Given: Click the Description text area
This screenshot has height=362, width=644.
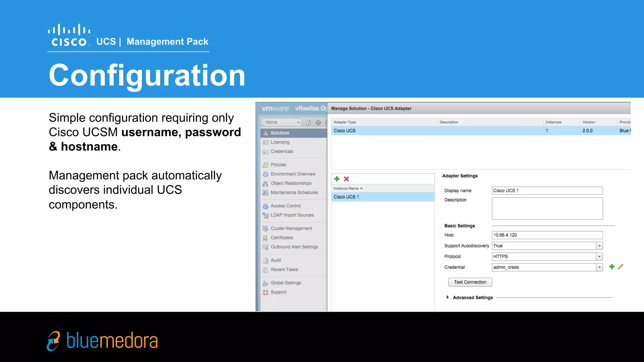Looking at the screenshot, I should point(547,208).
